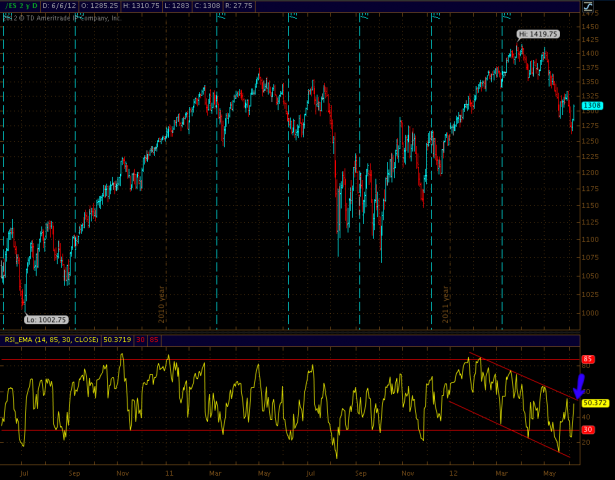Click the 1400 level on the price axis

point(591,52)
